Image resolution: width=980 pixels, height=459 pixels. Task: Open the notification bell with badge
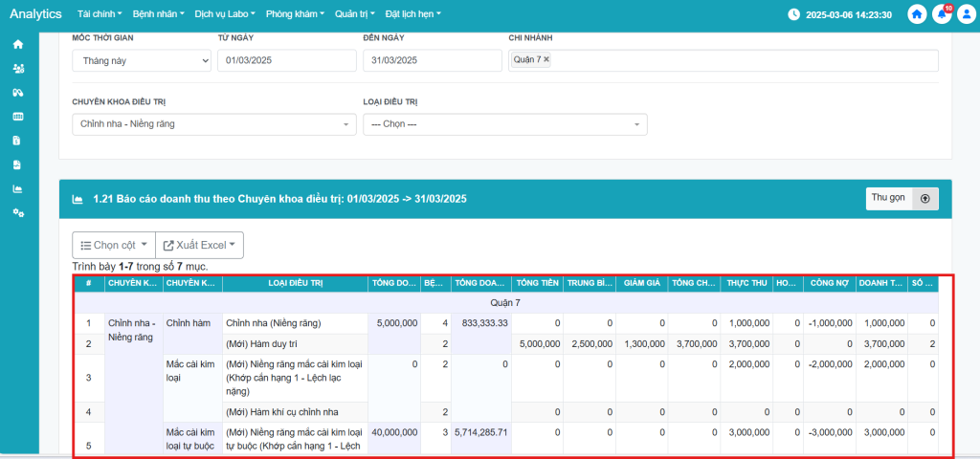[942, 14]
